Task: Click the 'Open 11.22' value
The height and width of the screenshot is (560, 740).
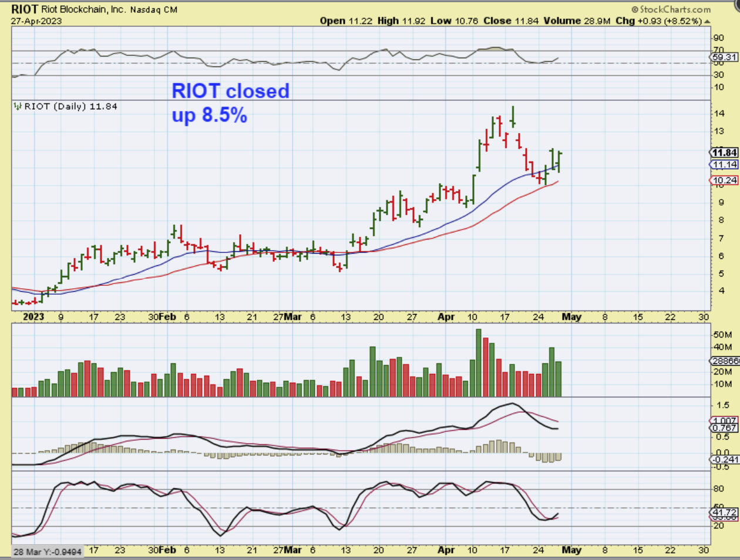Action: coord(345,21)
